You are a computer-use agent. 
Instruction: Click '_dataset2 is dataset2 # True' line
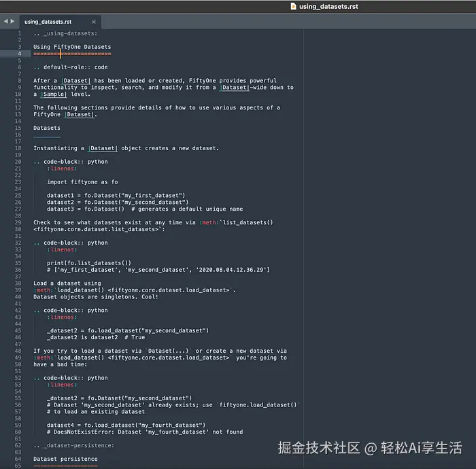pos(96,337)
